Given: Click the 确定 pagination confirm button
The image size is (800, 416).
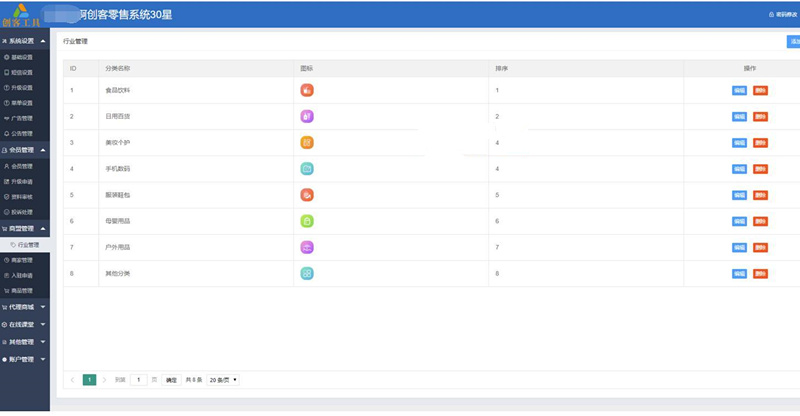Looking at the screenshot, I should pyautogui.click(x=171, y=380).
